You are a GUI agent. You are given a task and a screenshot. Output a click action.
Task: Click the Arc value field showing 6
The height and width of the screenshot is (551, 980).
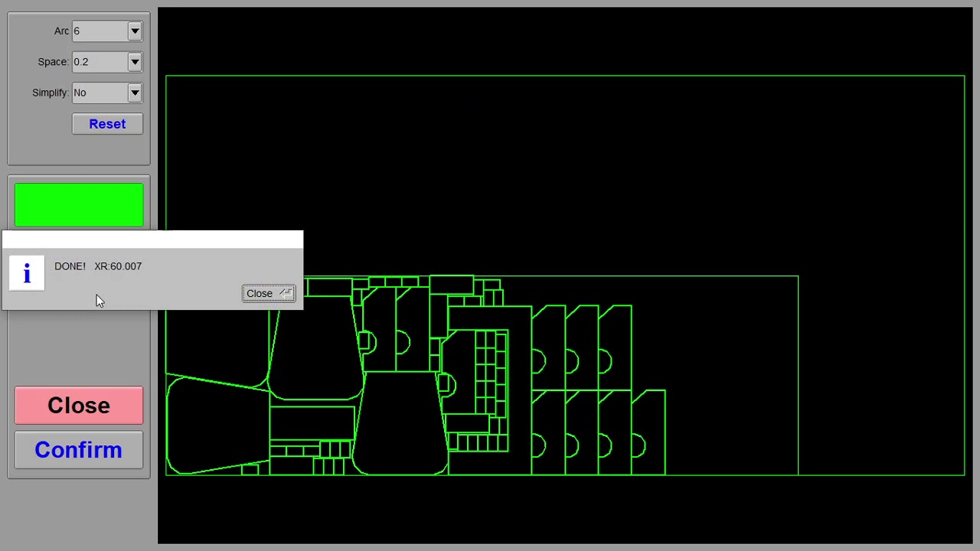(x=100, y=31)
